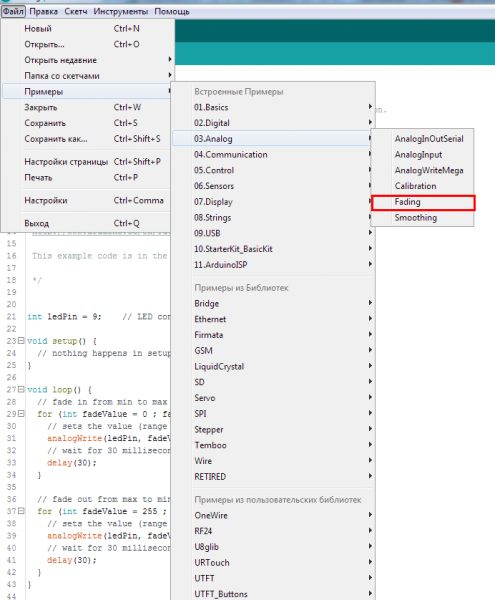
Task: Open 10.StarterKit_BasicKit submenu
Action: 273,249
